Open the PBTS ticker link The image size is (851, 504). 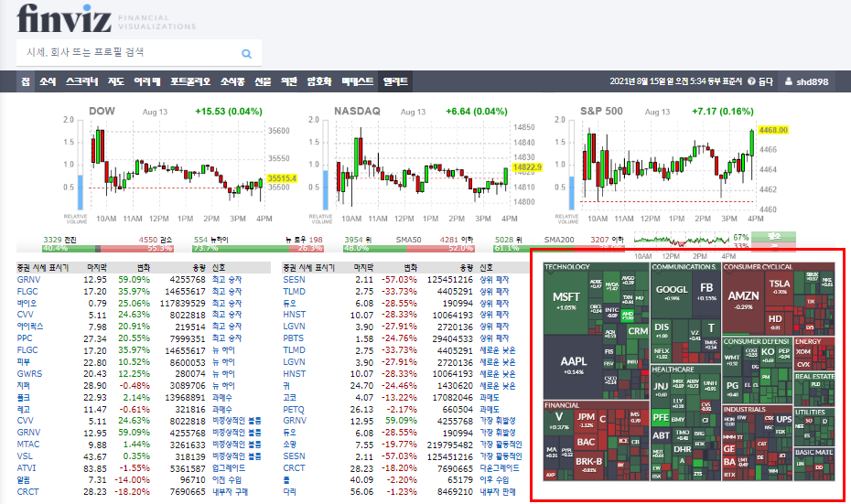293,338
